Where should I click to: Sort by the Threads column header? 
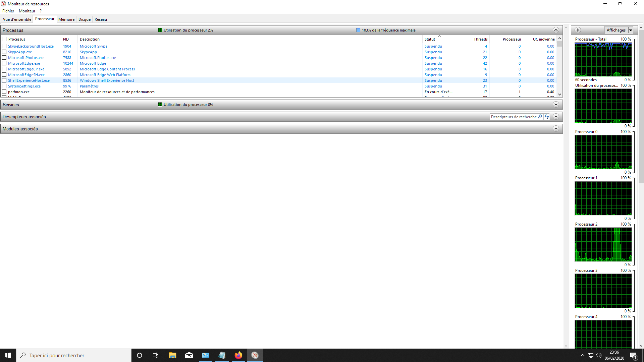click(x=480, y=39)
